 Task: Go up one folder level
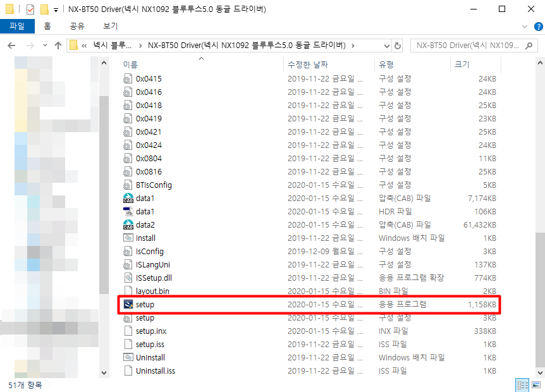pos(58,46)
